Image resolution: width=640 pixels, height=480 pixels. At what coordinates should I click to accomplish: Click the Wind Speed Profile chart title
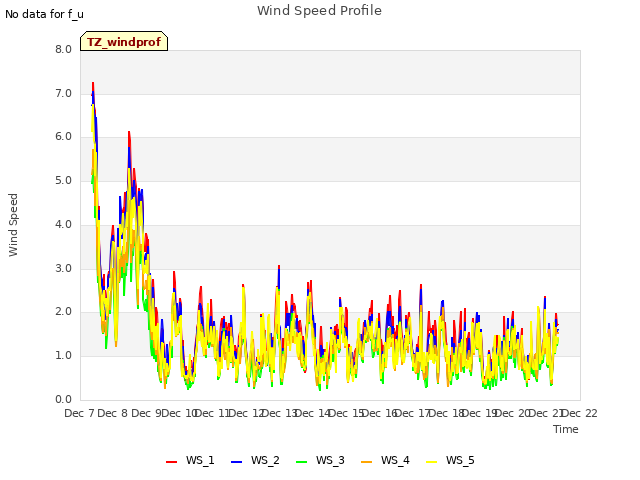click(319, 11)
